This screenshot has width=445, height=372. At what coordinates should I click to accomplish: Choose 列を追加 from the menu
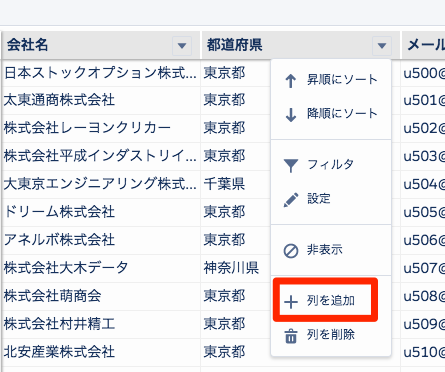click(x=331, y=301)
